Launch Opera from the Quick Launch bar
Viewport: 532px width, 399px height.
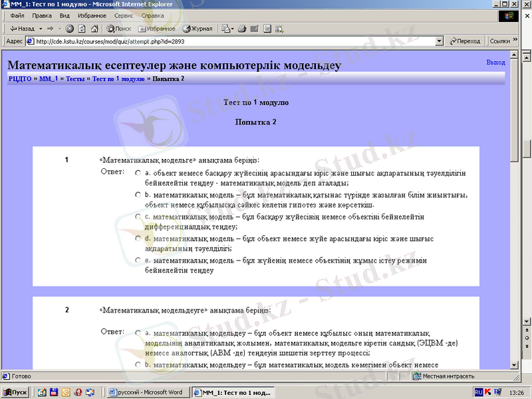pos(78,392)
